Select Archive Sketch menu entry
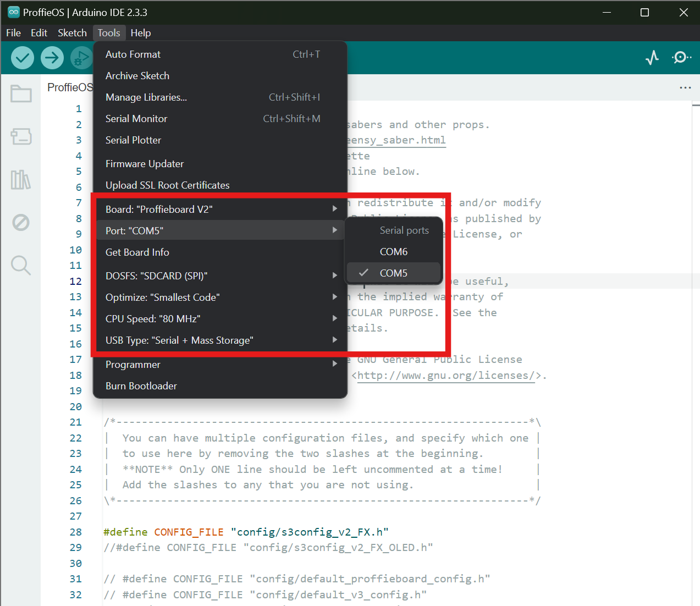700x606 pixels. 220,76
